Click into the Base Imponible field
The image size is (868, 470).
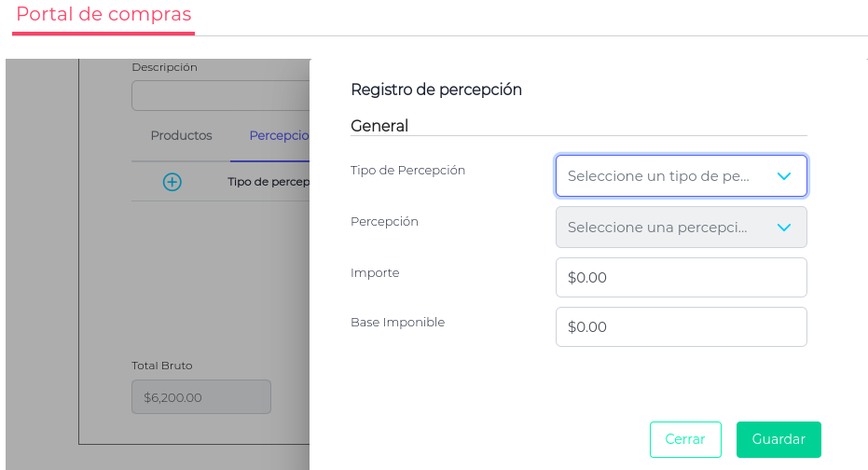(x=681, y=327)
